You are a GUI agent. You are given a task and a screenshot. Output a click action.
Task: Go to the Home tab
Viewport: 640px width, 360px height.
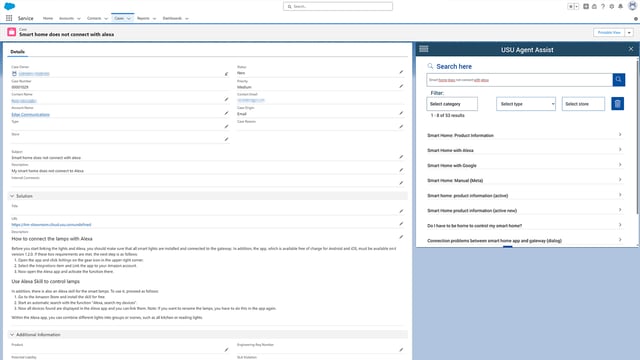(48, 18)
